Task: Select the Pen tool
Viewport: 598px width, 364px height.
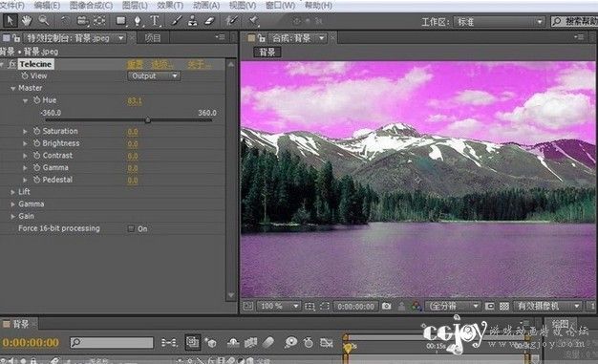Action: (x=138, y=21)
